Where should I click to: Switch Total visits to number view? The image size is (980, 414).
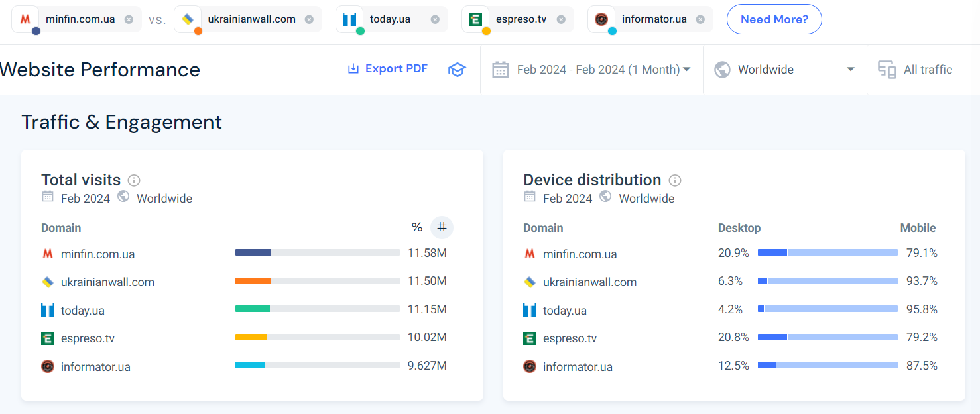point(442,227)
